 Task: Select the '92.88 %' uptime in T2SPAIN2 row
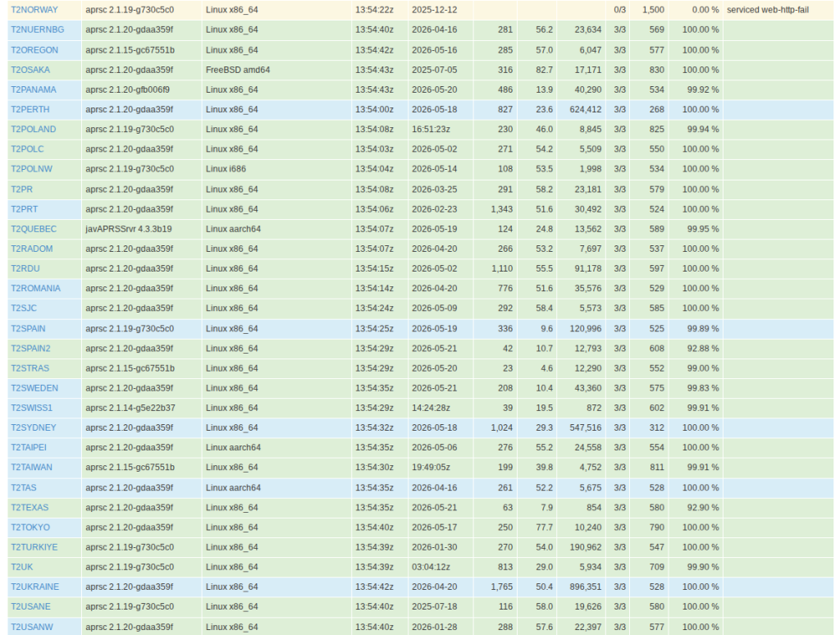tap(703, 349)
